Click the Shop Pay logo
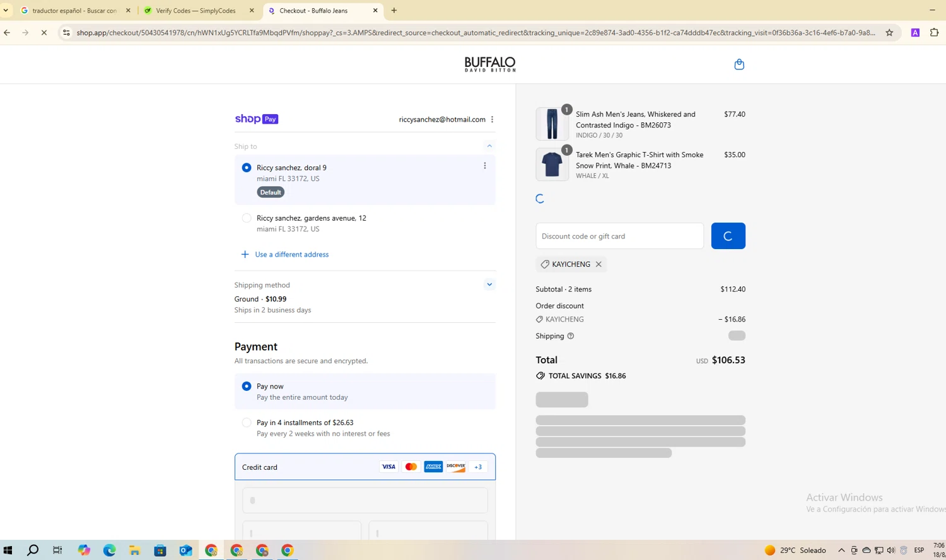 257,119
